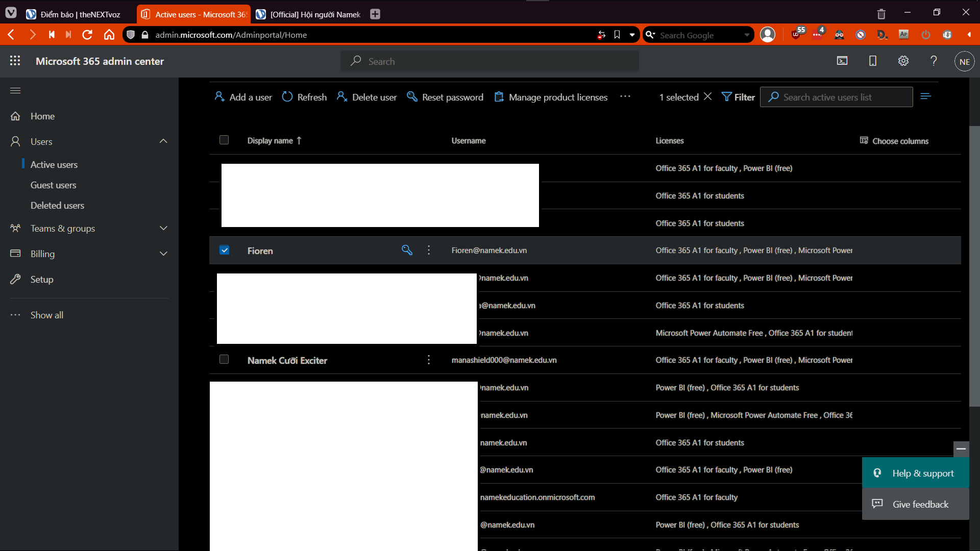Screen dimensions: 980x551
Task: Go back in browser history
Action: pyautogui.click(x=11, y=35)
